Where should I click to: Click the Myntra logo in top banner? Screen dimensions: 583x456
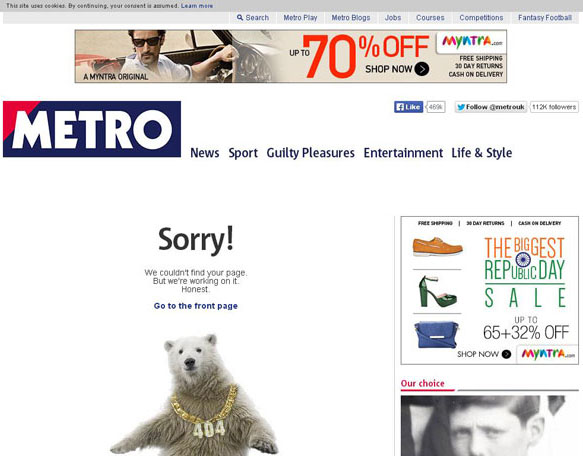point(471,42)
